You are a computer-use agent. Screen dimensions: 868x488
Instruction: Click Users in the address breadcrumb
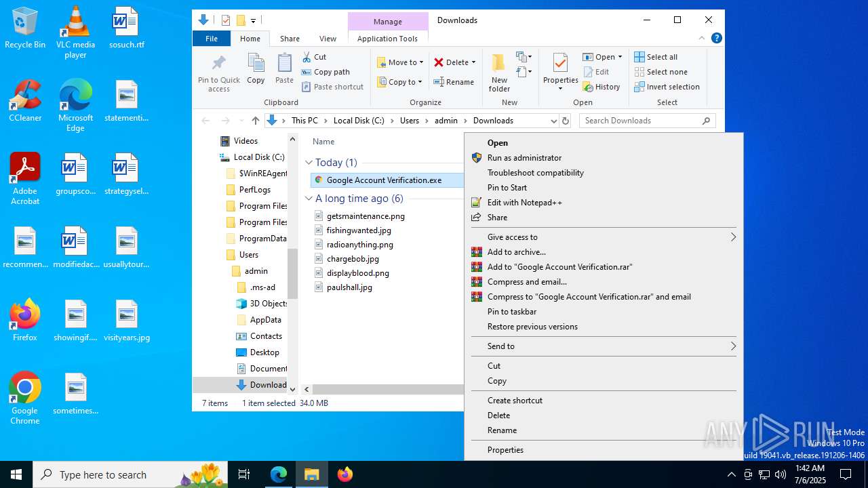click(410, 121)
